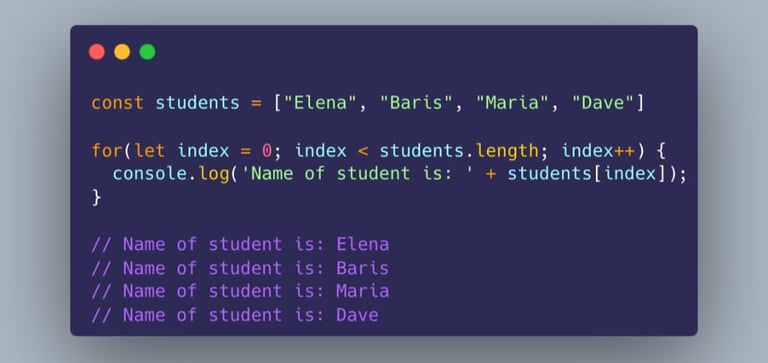Viewport: 768px width, 363px height.
Task: Click the closing curly brace of loop
Action: pos(96,197)
